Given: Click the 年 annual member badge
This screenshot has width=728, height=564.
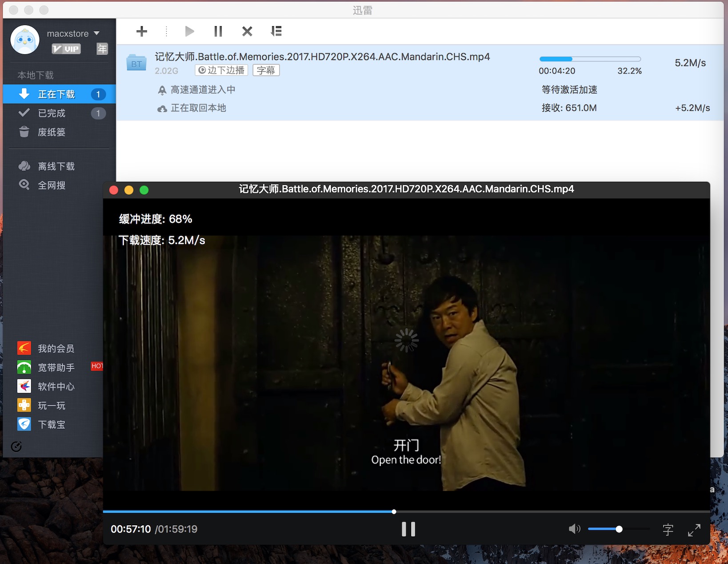Looking at the screenshot, I should point(102,49).
